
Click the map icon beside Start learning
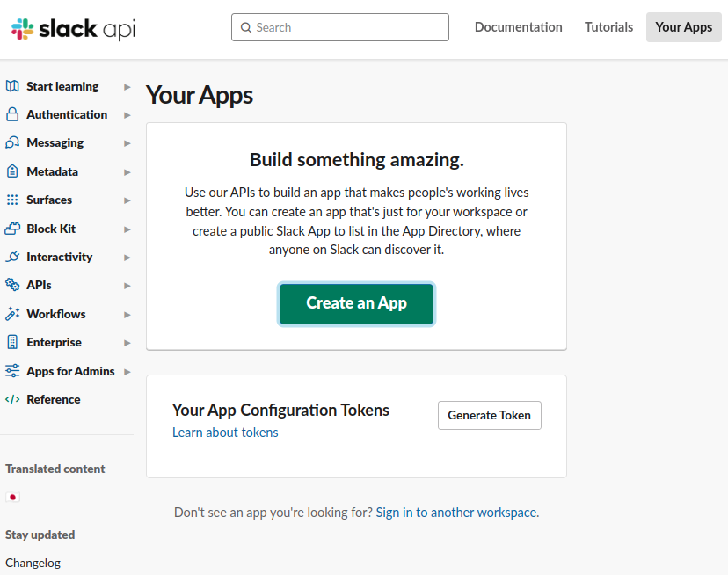[x=12, y=86]
